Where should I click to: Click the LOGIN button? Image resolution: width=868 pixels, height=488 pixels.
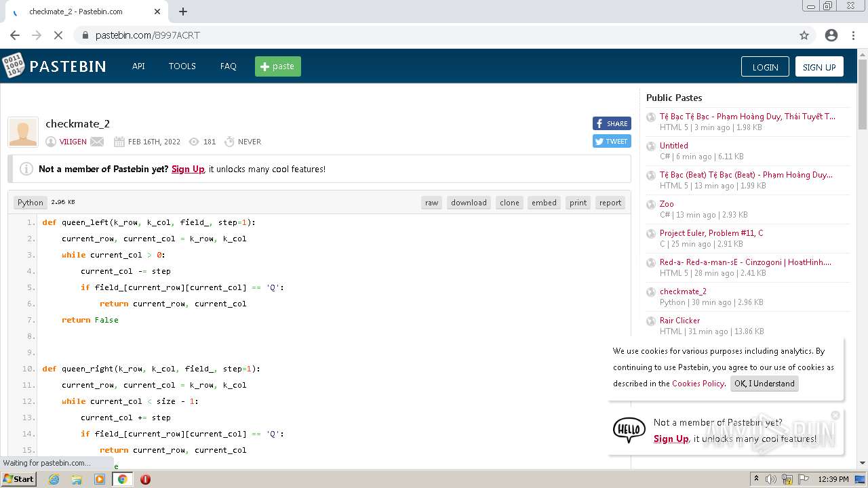pos(765,66)
